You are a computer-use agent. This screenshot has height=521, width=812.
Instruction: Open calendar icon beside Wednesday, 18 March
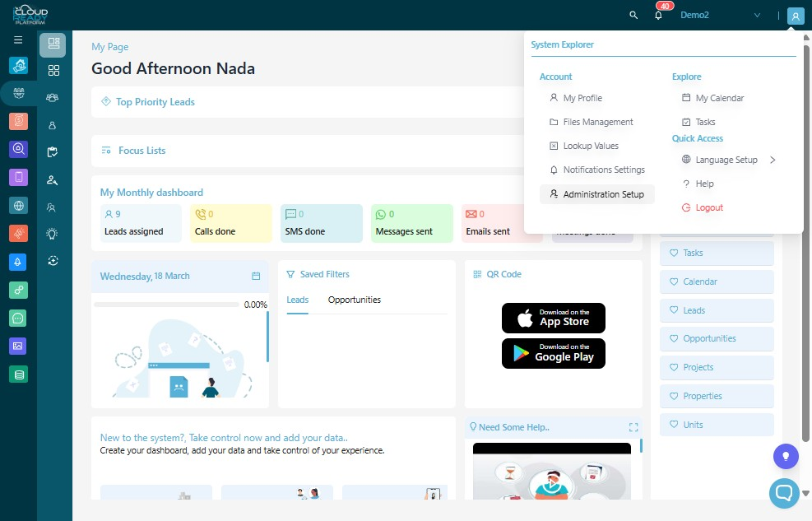tap(256, 276)
